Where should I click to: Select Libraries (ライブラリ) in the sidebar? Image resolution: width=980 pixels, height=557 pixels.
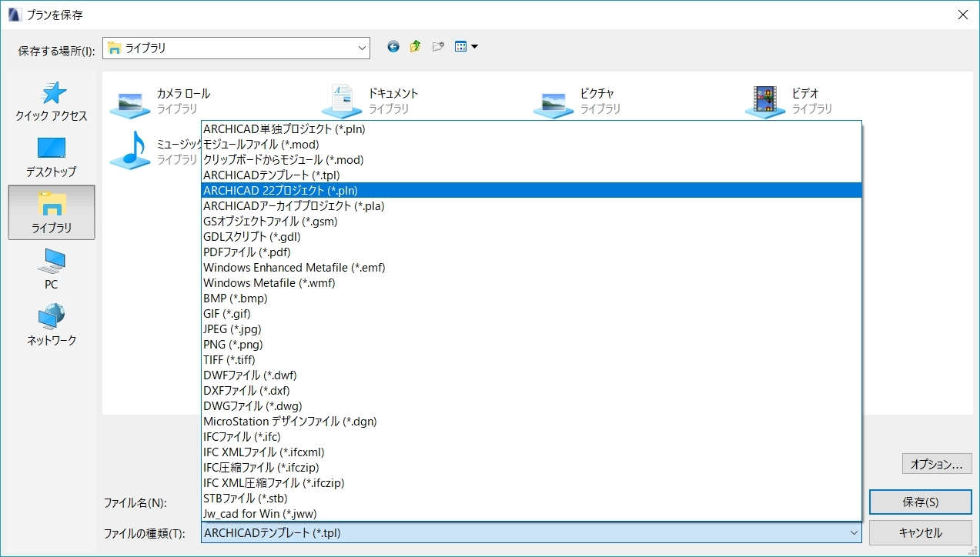pyautogui.click(x=52, y=212)
